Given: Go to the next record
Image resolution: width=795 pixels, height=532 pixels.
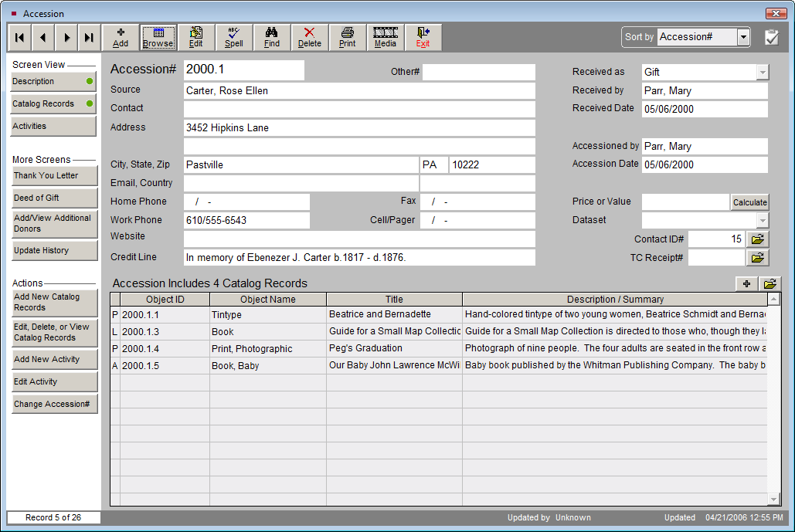Looking at the screenshot, I should pyautogui.click(x=67, y=37).
